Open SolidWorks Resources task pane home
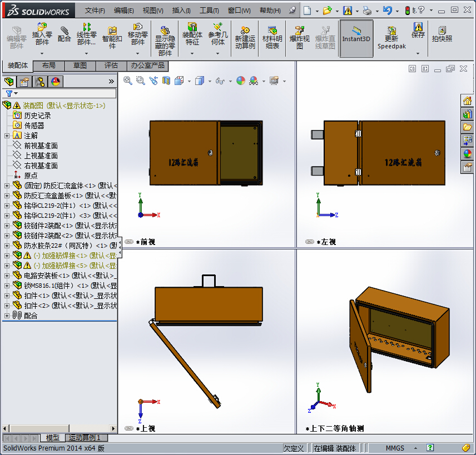This screenshot has height=455, width=476. (468, 101)
